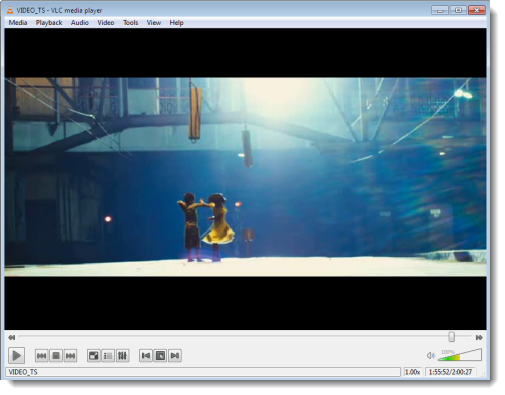Viewport: 505px width, 395px height.
Task: Click the 1.00x playback speed indicator
Action: 412,372
